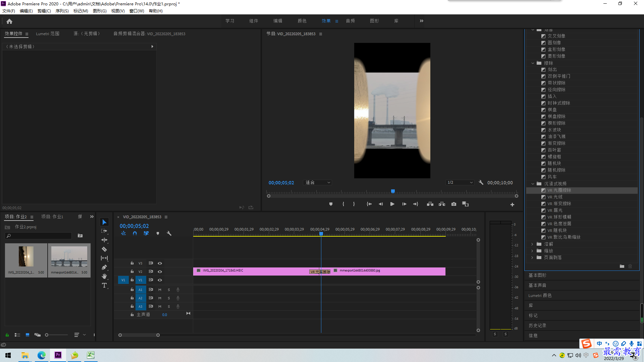Click Mark In button in Program monitor
The image size is (644, 362).
click(x=343, y=204)
